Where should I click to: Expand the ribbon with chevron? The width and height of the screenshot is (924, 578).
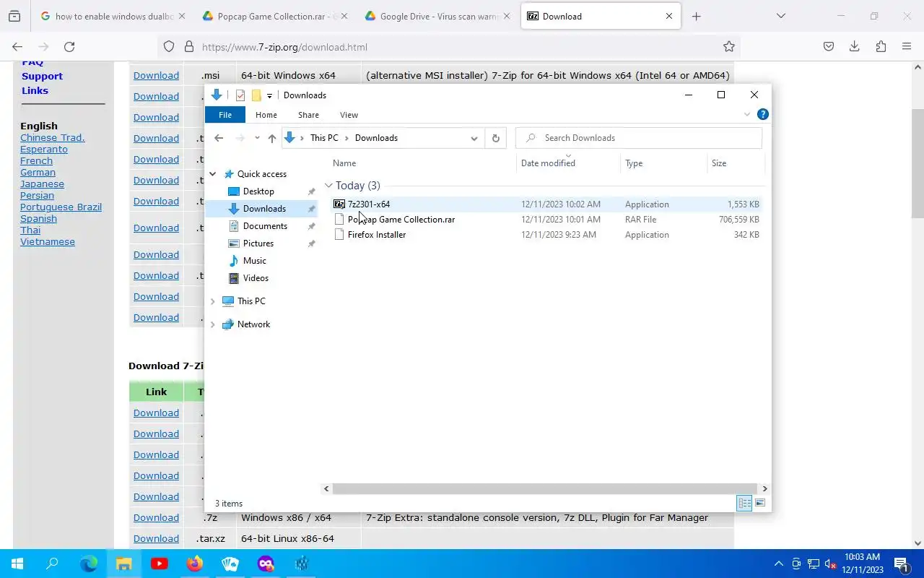(747, 114)
